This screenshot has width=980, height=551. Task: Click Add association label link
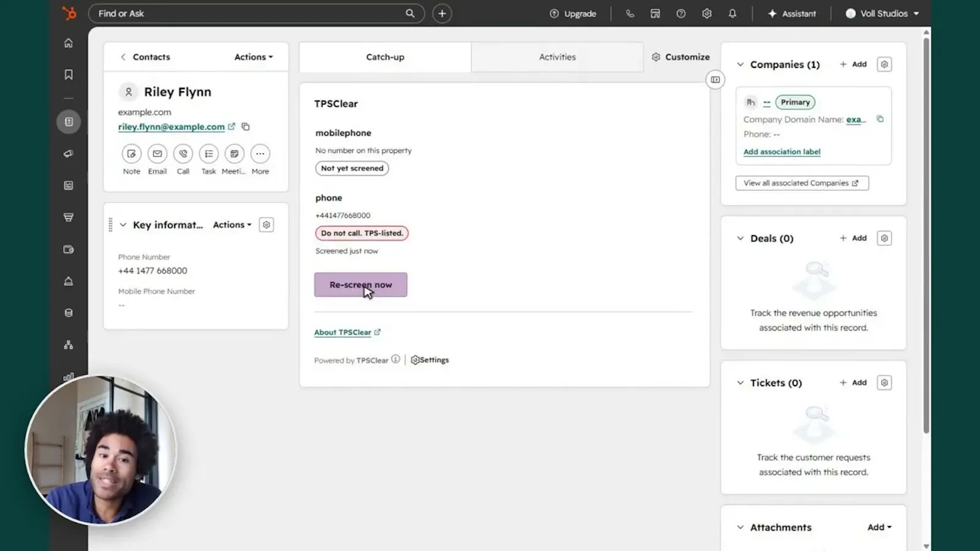pyautogui.click(x=782, y=152)
